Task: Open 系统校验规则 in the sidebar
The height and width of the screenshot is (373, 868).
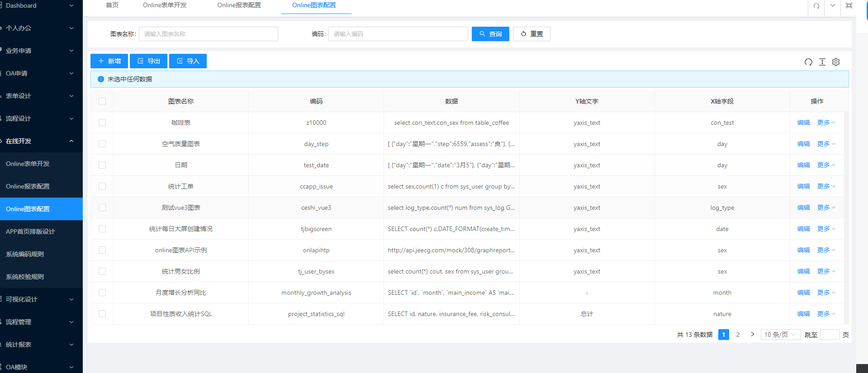Action: (41, 277)
